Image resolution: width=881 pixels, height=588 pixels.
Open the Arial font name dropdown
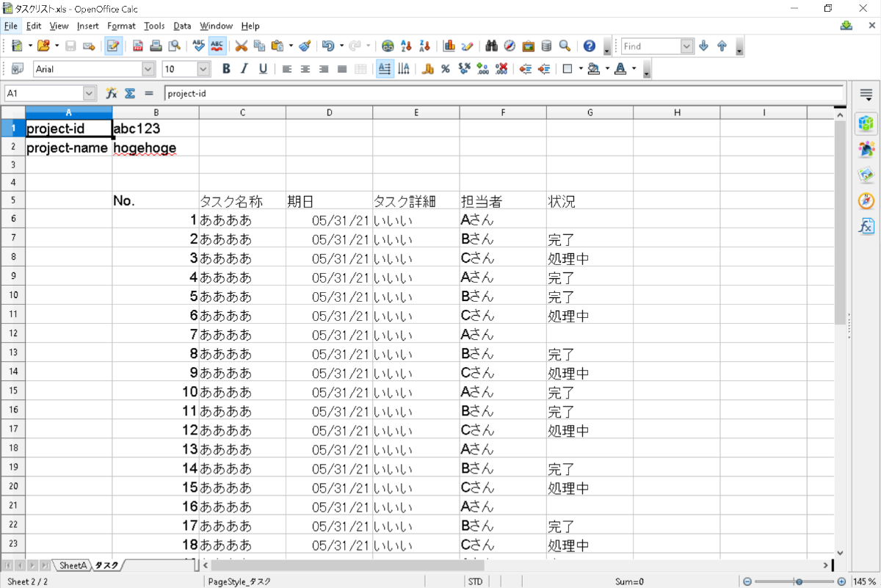(x=148, y=69)
